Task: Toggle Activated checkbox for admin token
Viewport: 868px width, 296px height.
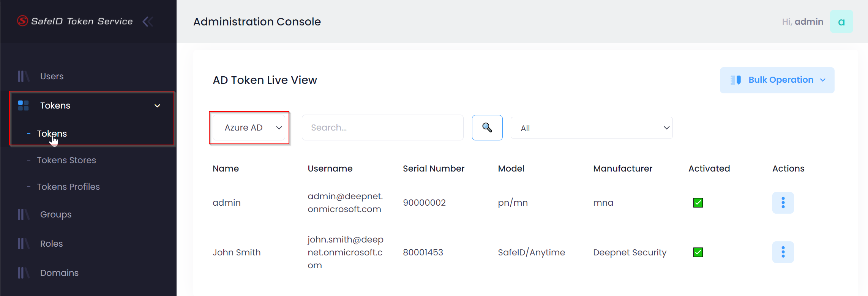Action: (698, 203)
